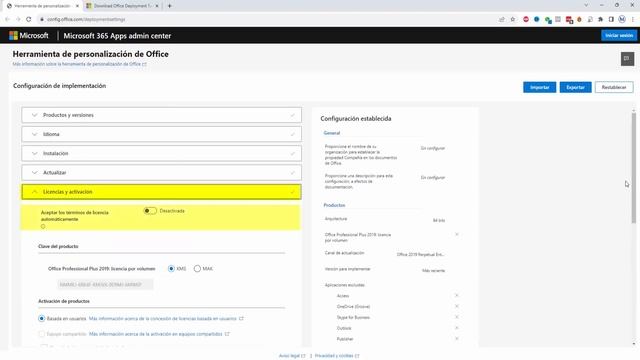Open the puzzle-piece extensions menu
640x360 pixels.
click(600, 19)
